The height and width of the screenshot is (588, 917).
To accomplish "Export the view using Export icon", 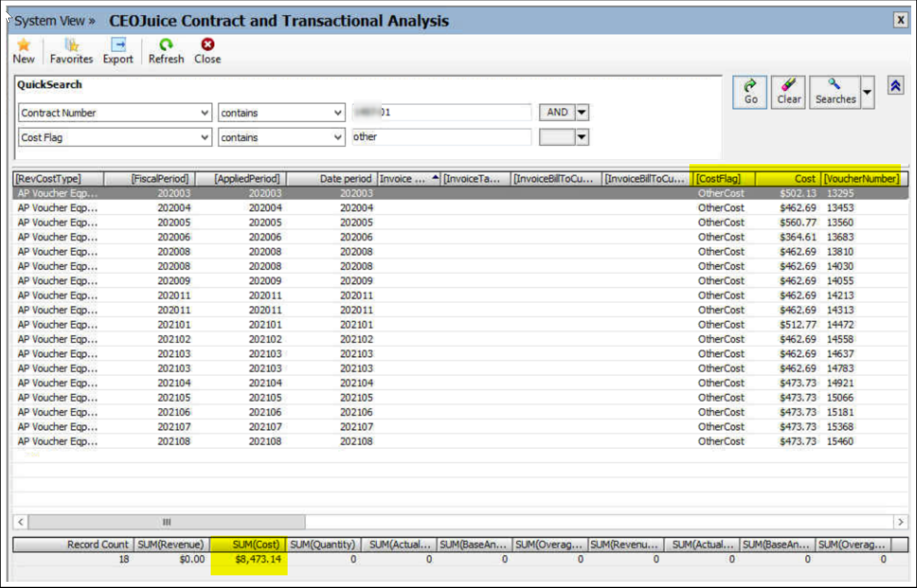I will click(x=118, y=50).
